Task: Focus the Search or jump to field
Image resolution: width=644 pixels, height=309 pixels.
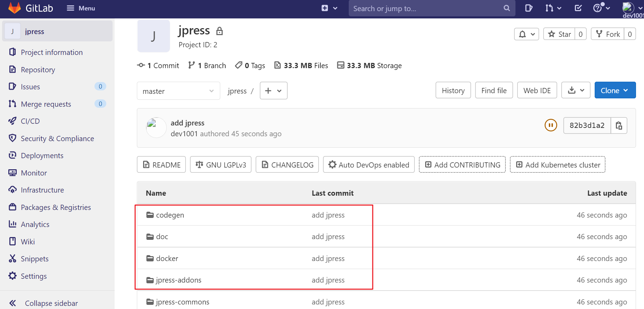Action: (432, 8)
